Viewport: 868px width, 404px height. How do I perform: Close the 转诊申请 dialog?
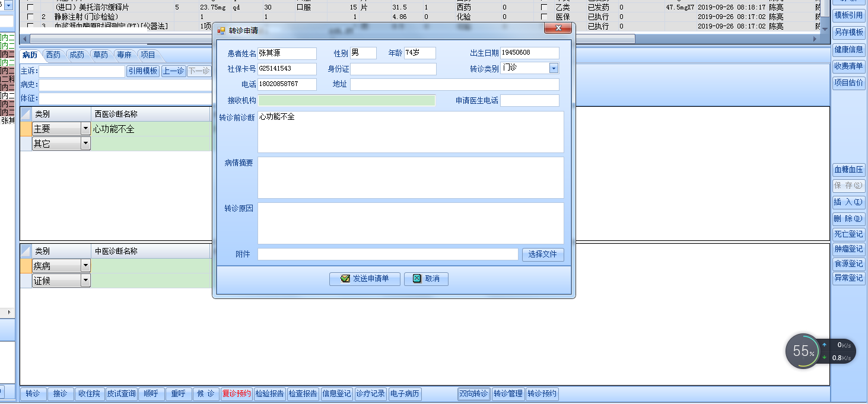pyautogui.click(x=558, y=29)
